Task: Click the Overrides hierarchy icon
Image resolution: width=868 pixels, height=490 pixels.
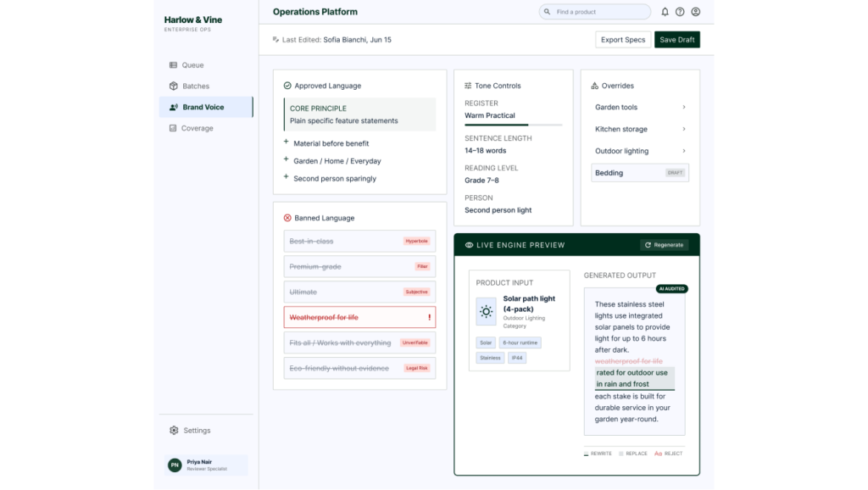Action: [594, 86]
